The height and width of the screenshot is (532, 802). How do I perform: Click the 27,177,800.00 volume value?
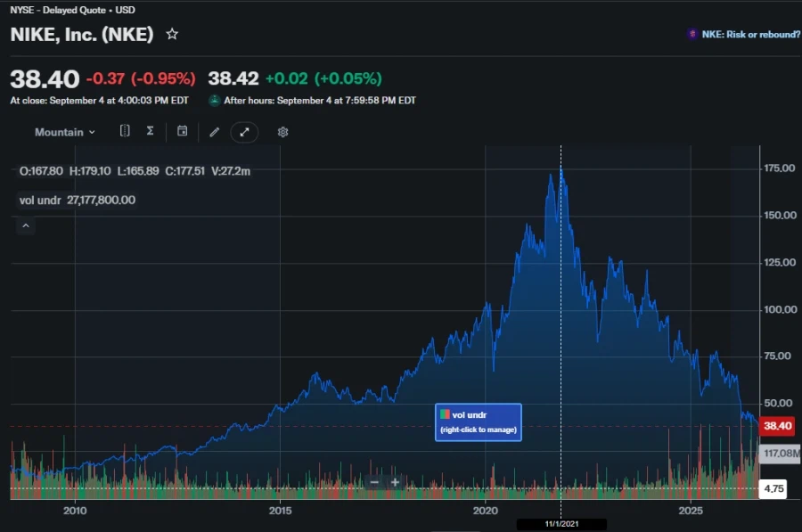coord(102,200)
